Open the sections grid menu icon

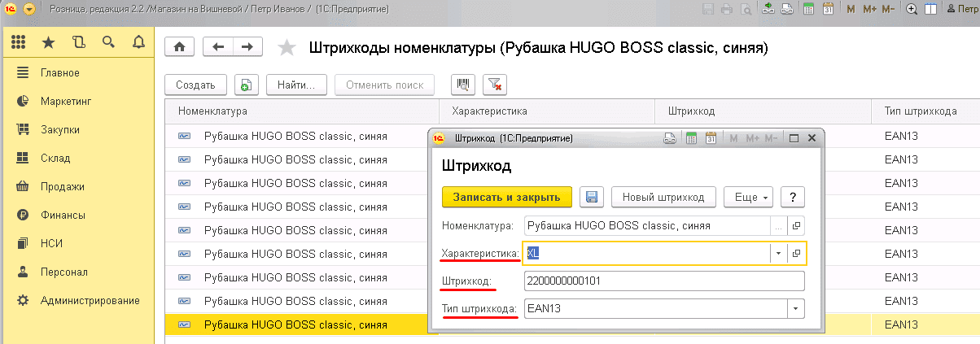(x=19, y=42)
